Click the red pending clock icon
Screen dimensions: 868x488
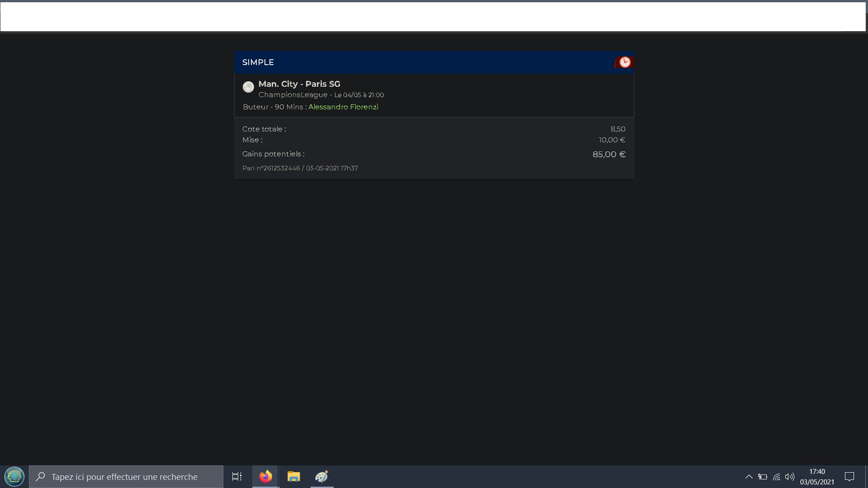(x=625, y=62)
